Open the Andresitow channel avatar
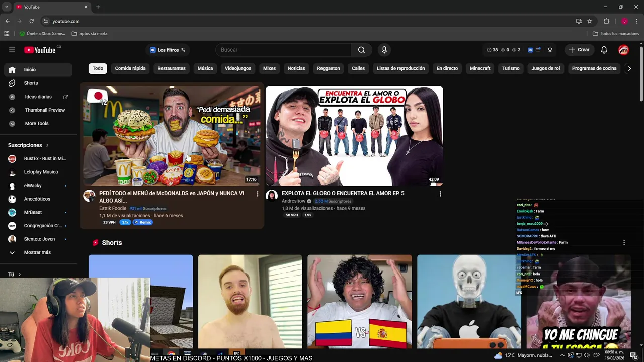Screen dimensions: 644x362 point(272,196)
